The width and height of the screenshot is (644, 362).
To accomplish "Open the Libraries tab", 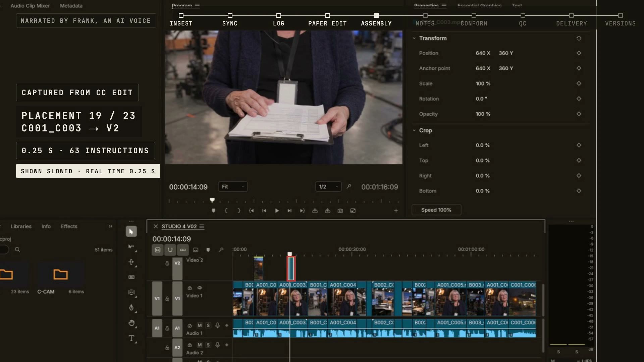I will tap(21, 227).
